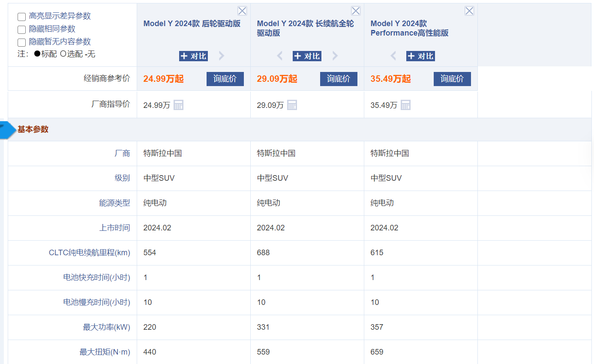Select the 440 torque value
The image size is (594, 364).
click(x=150, y=352)
